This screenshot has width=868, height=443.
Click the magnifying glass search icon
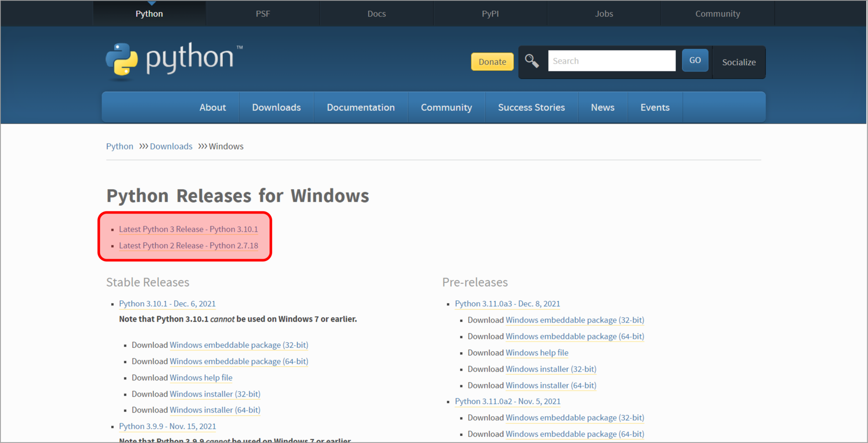click(x=532, y=61)
